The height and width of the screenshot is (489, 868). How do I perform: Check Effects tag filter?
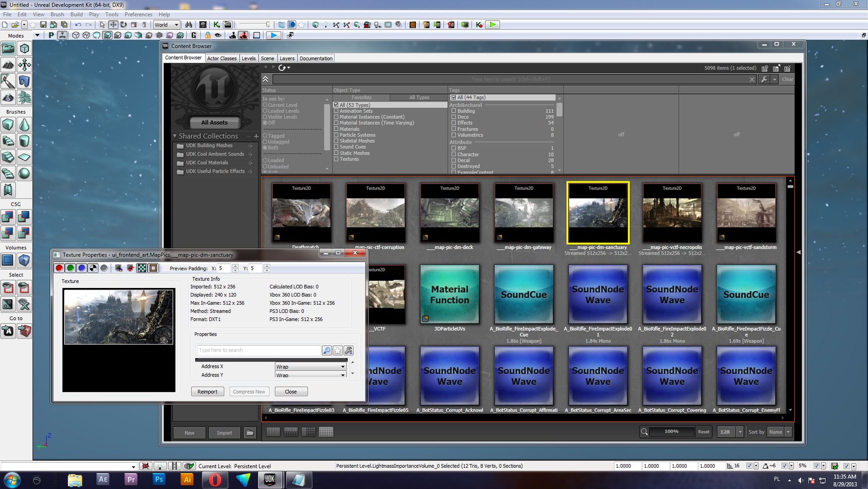(x=454, y=123)
